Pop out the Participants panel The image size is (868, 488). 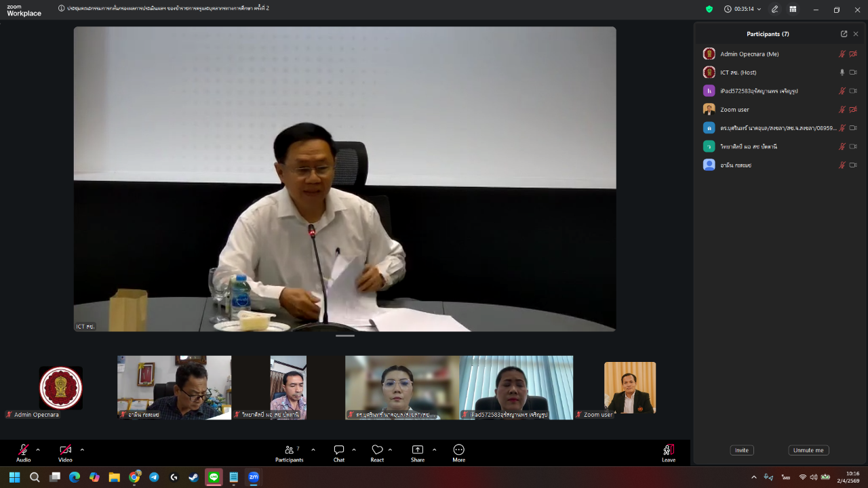point(844,34)
